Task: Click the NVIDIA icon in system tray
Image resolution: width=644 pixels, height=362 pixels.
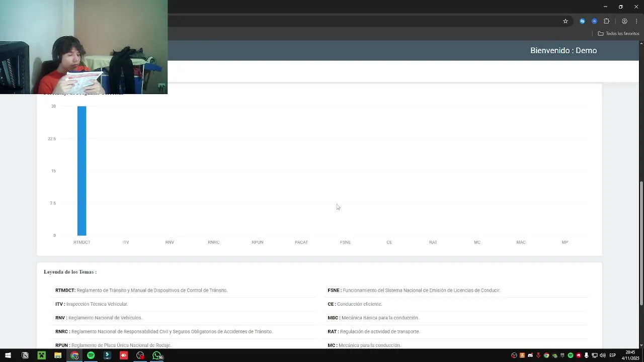Action: click(x=554, y=355)
